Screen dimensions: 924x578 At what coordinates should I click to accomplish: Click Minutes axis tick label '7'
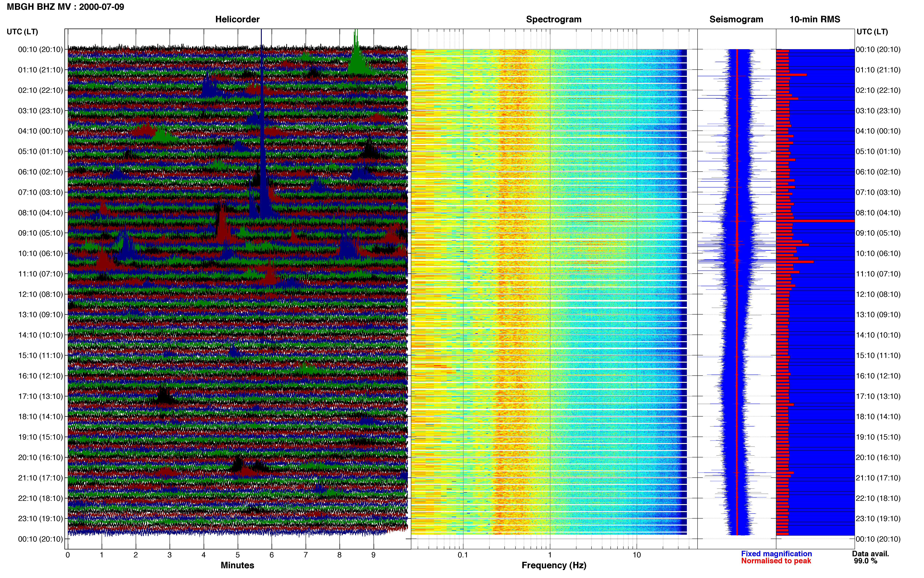306,555
